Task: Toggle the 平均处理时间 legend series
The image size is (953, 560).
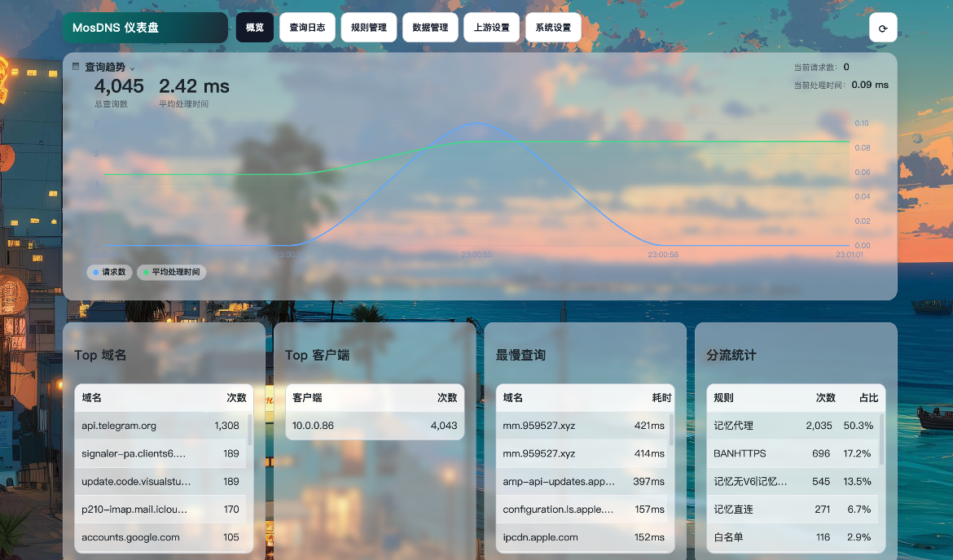Action: click(x=171, y=272)
